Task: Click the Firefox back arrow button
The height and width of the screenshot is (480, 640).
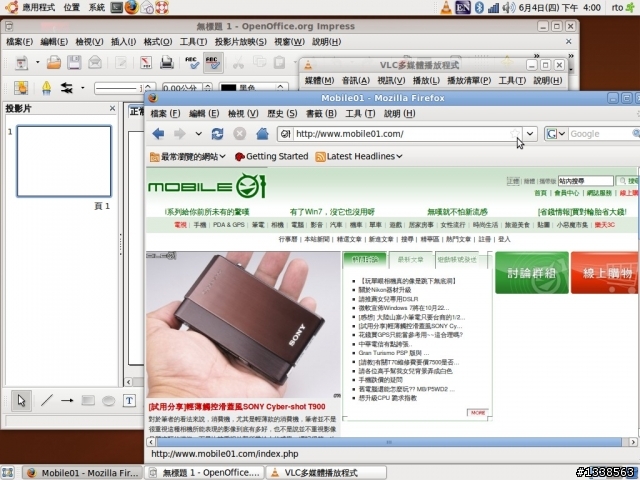Action: coord(158,134)
